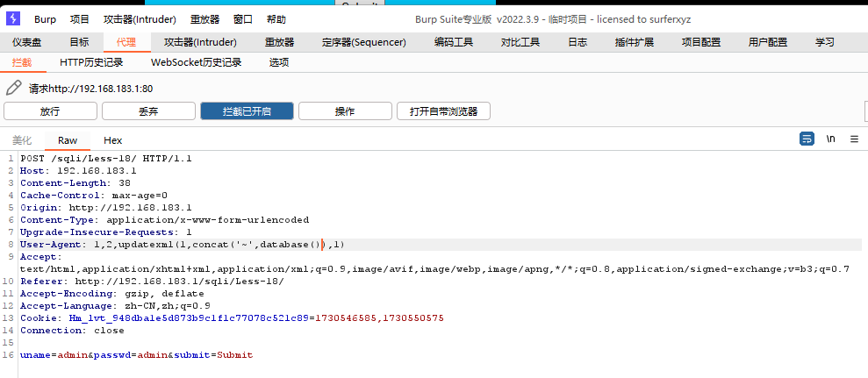The image size is (868, 378).
Task: Select the Raw view tab
Action: [x=68, y=140]
